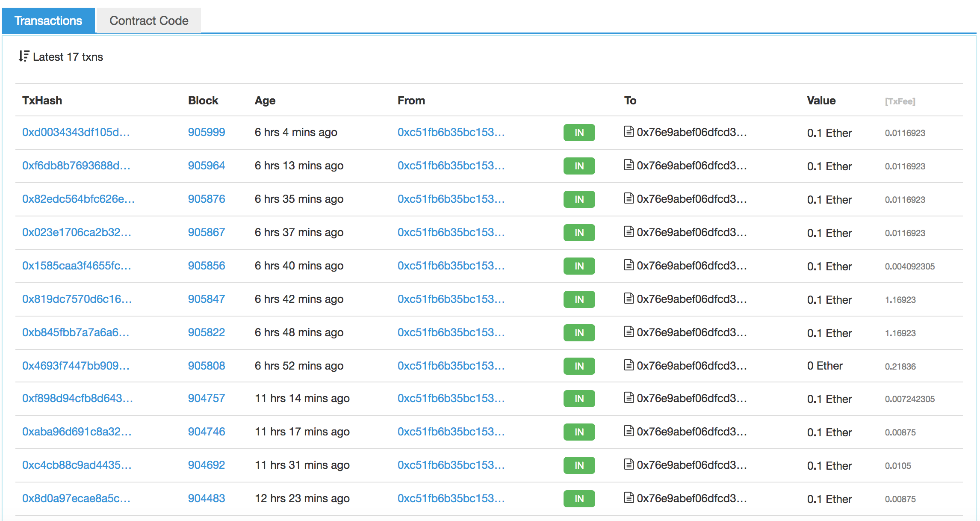This screenshot has width=980, height=521.
Task: Click To address 0x76e9abef06dfcd3… in block 905822 row
Action: (691, 332)
